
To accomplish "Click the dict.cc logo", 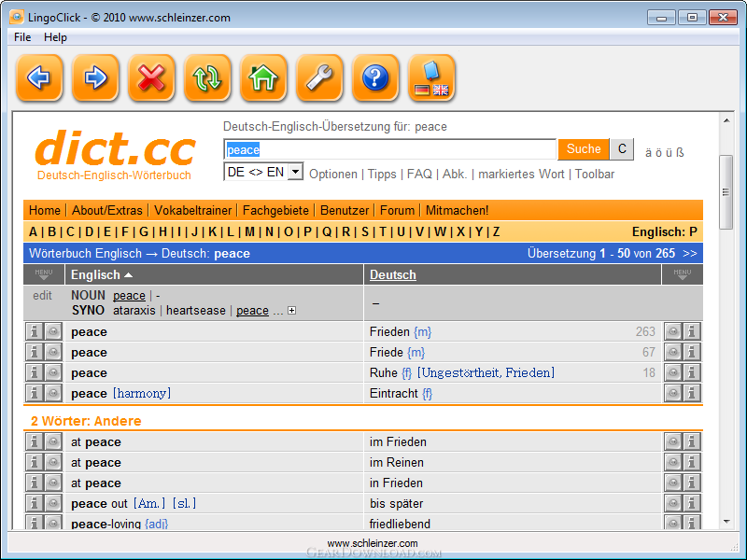I will pyautogui.click(x=115, y=155).
